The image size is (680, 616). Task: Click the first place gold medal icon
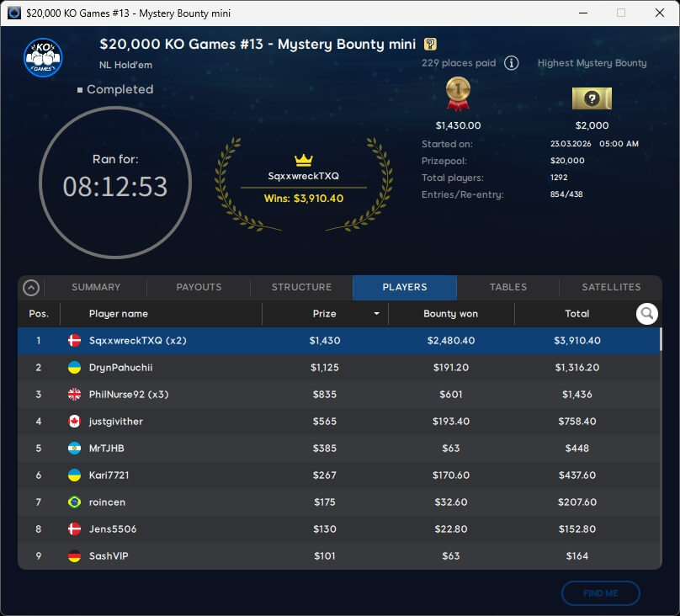457,94
